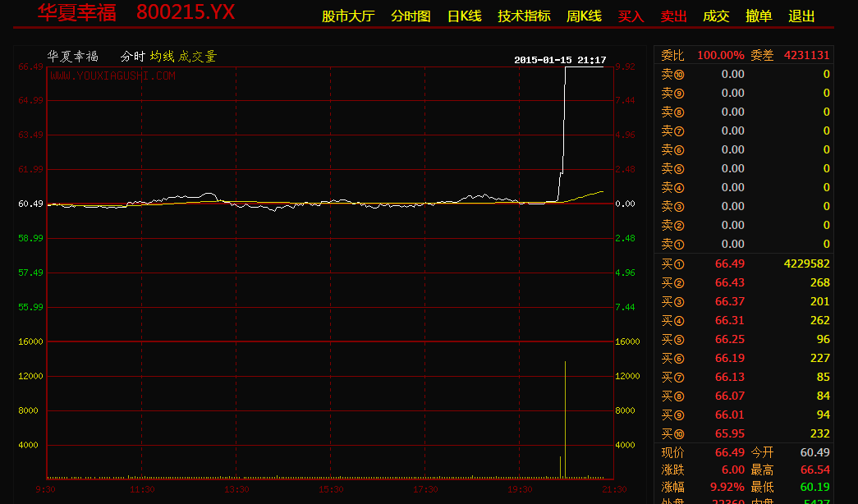Toggle the 均线 legend label
Viewport: 858px width, 504px height.
162,57
